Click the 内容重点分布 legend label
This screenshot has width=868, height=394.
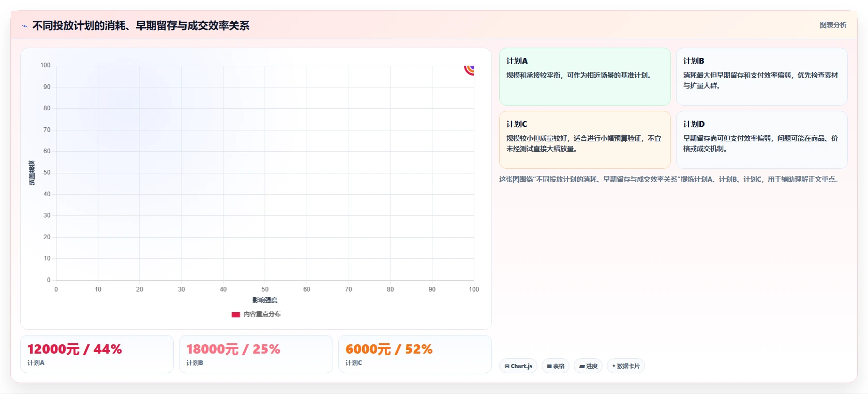pos(262,314)
